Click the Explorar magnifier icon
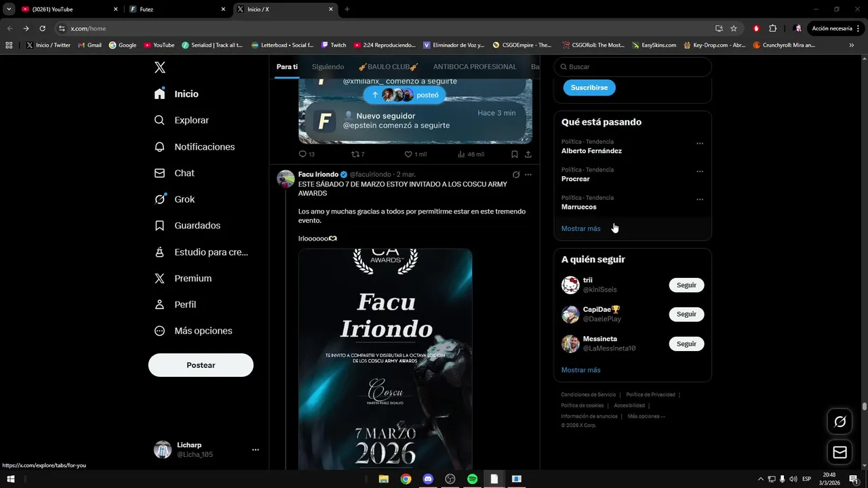 pos(159,120)
